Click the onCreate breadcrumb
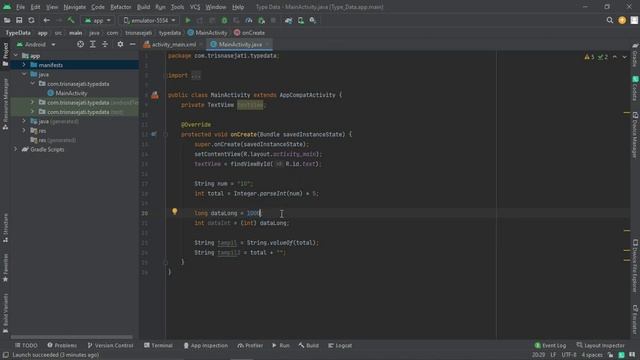 tap(249, 33)
